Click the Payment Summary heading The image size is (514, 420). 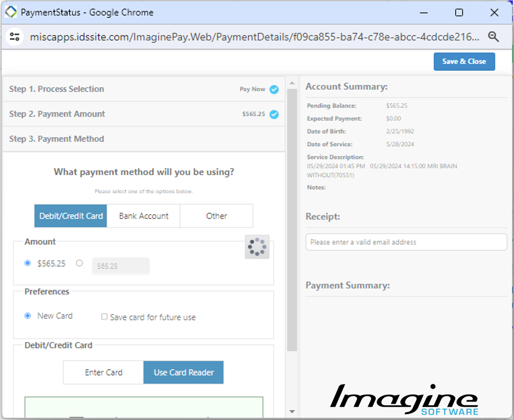point(348,285)
